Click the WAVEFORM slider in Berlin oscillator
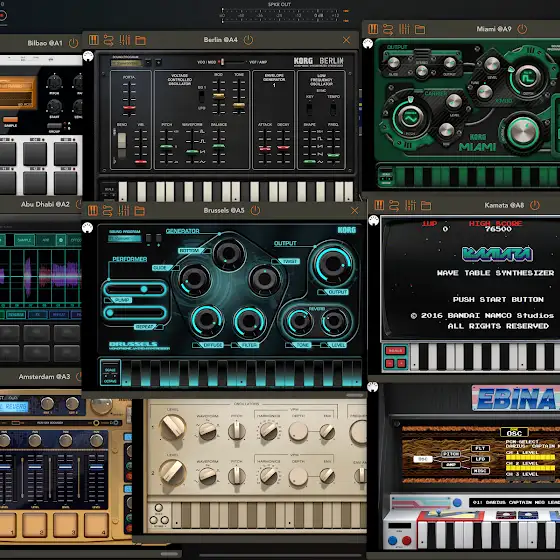The image size is (560, 560). [x=192, y=146]
